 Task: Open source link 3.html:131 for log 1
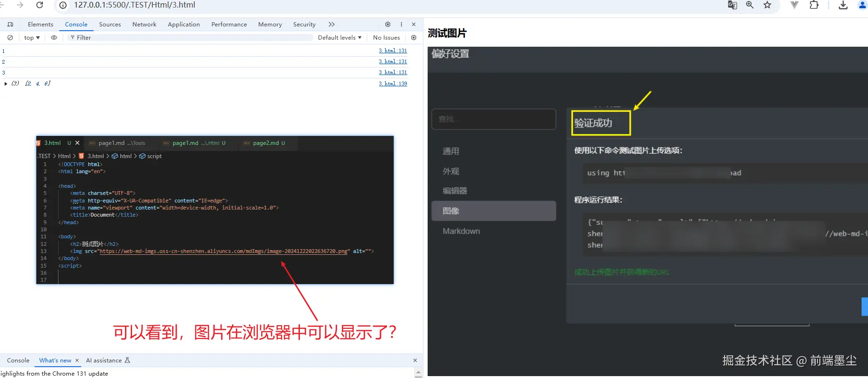click(x=393, y=50)
